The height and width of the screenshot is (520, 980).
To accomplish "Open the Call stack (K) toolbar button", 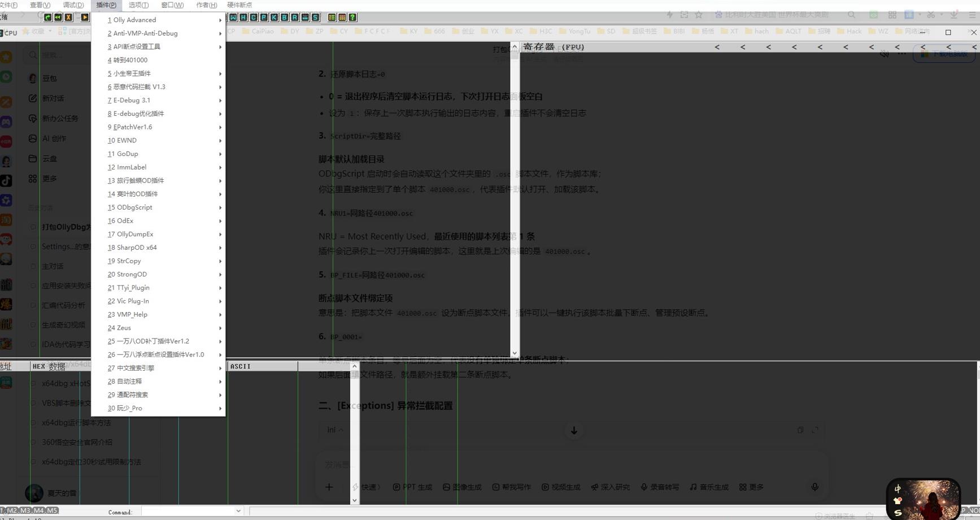I will (x=274, y=18).
